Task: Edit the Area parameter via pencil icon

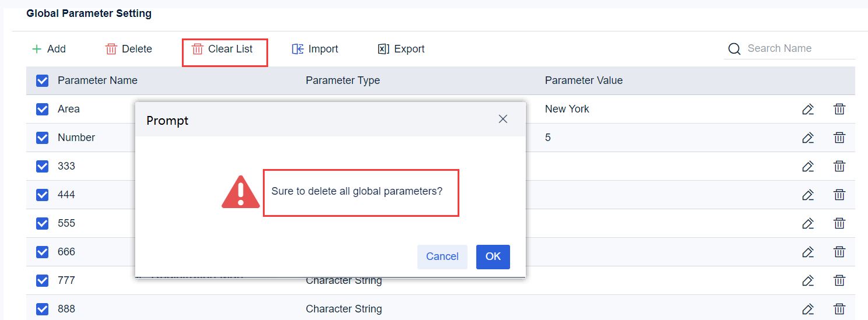Action: (808, 109)
